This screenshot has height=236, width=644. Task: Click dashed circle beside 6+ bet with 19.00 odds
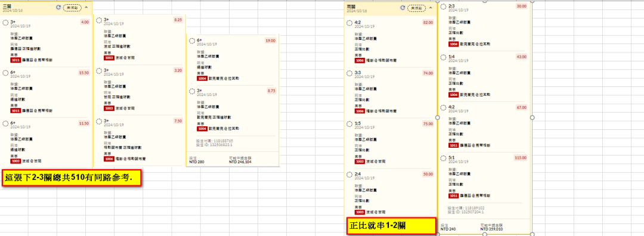pyautogui.click(x=192, y=42)
